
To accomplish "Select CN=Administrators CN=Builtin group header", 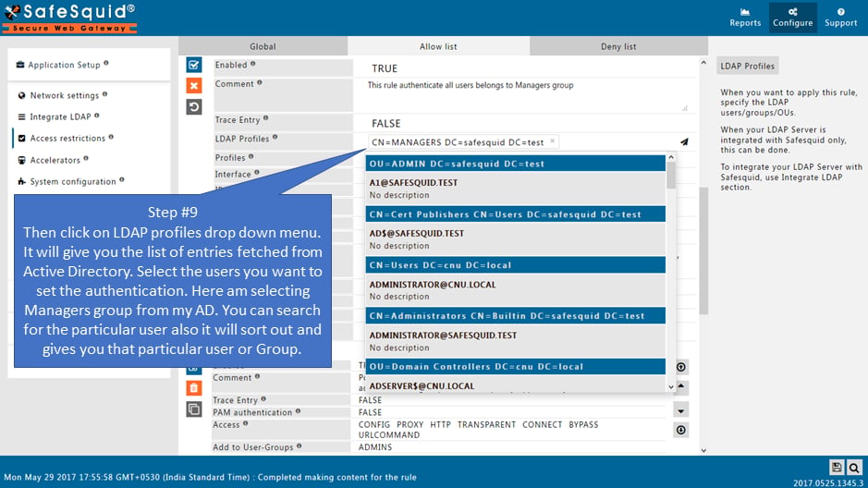I will (516, 316).
